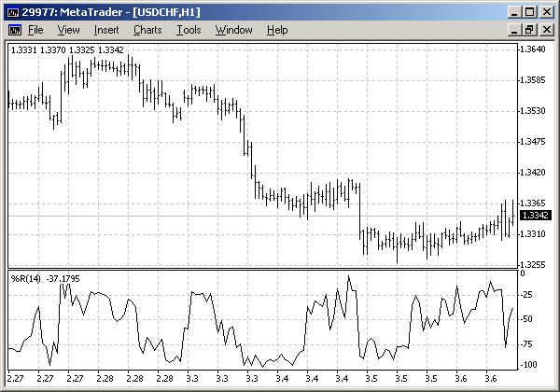Click the 1.3255 price scale label

(x=533, y=264)
